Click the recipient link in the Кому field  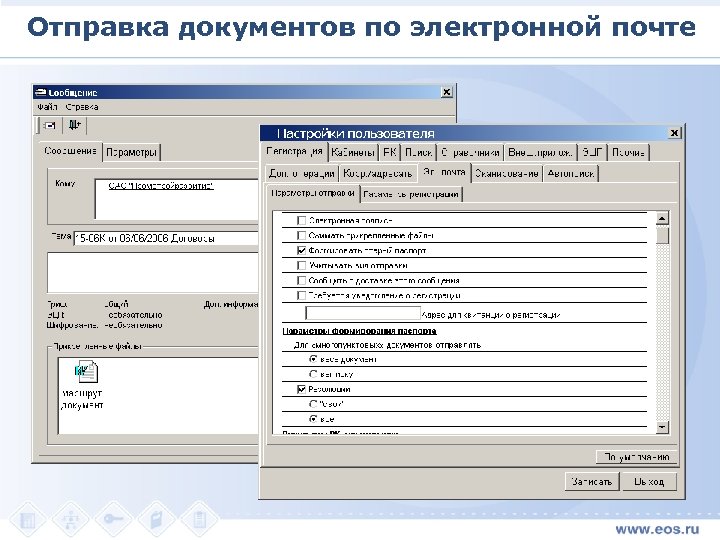(x=161, y=186)
